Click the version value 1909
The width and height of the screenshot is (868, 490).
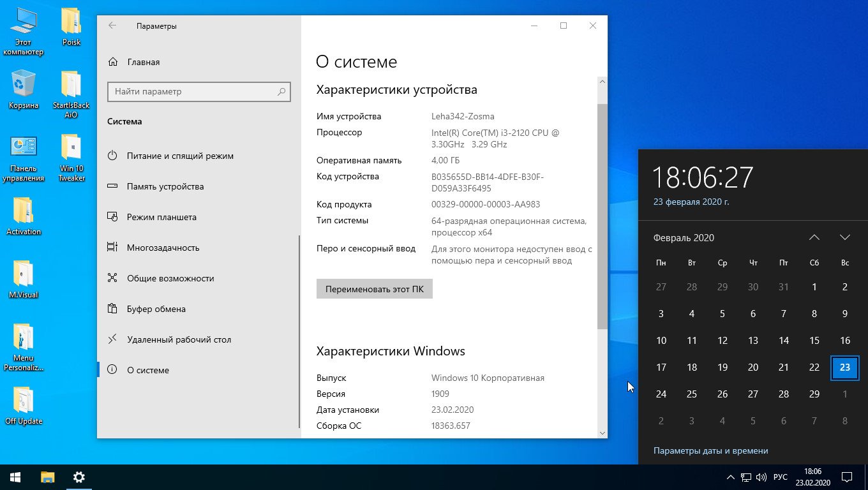(x=440, y=394)
